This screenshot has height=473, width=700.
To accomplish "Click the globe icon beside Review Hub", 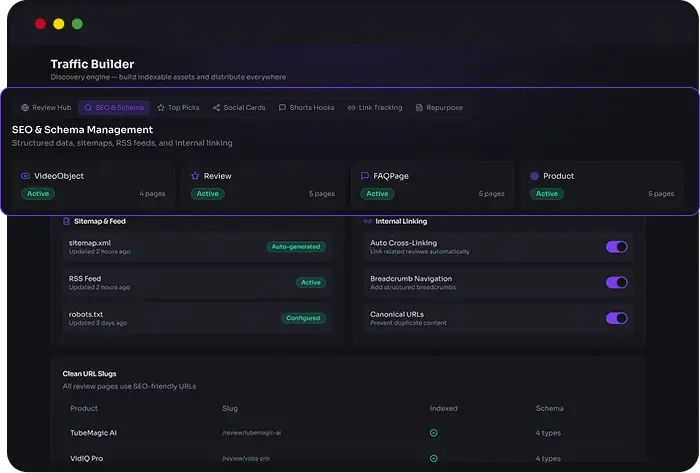I will [x=25, y=108].
